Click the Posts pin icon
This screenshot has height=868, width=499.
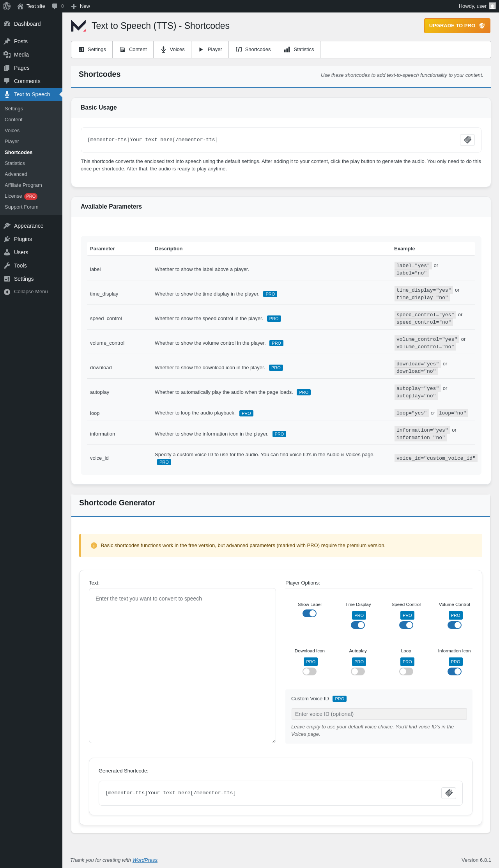point(7,41)
